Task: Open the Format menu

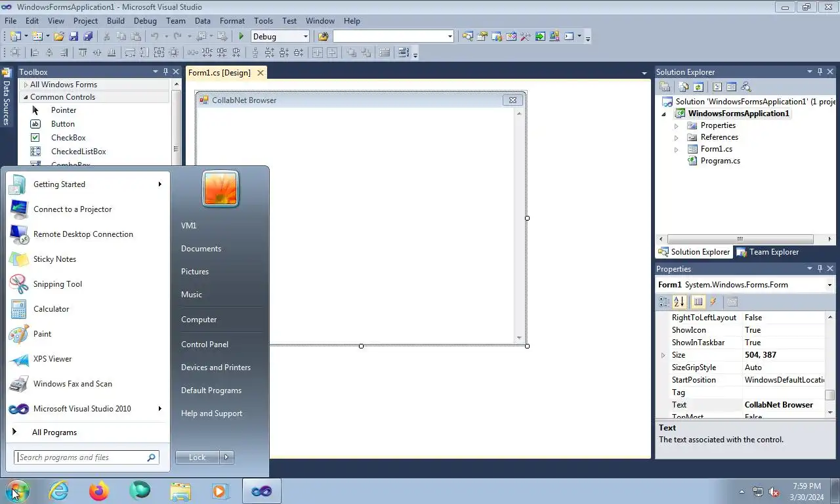Action: (x=232, y=21)
